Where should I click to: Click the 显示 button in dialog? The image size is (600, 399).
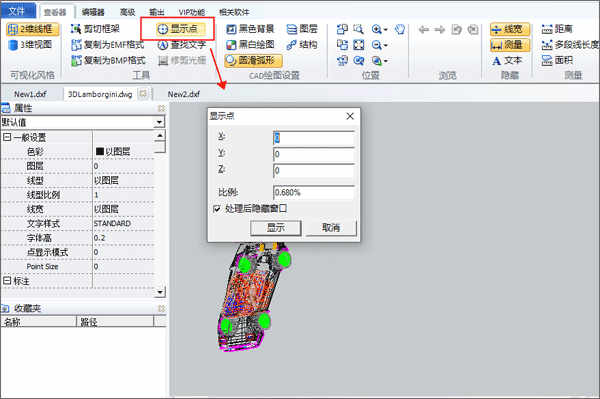(276, 228)
